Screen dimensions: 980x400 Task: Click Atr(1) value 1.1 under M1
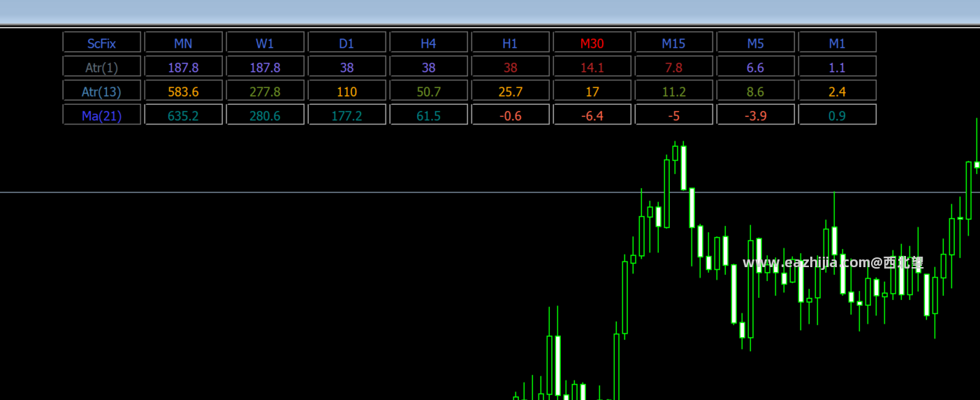(838, 66)
